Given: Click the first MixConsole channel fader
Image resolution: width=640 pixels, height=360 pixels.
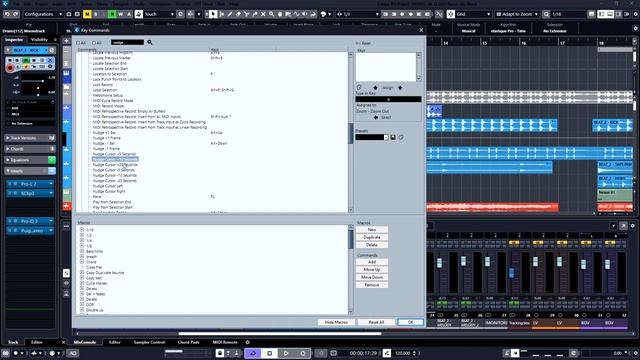Looking at the screenshot, I should tap(439, 262).
